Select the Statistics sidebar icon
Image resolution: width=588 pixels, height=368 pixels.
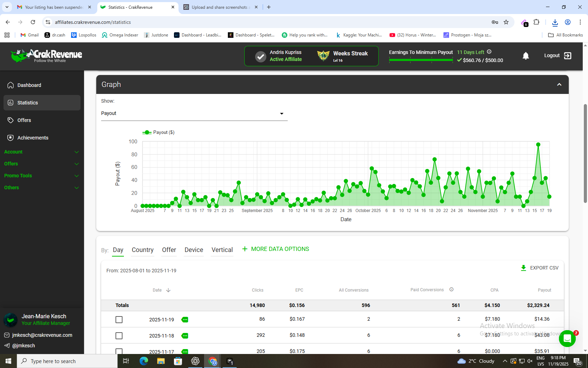point(10,103)
